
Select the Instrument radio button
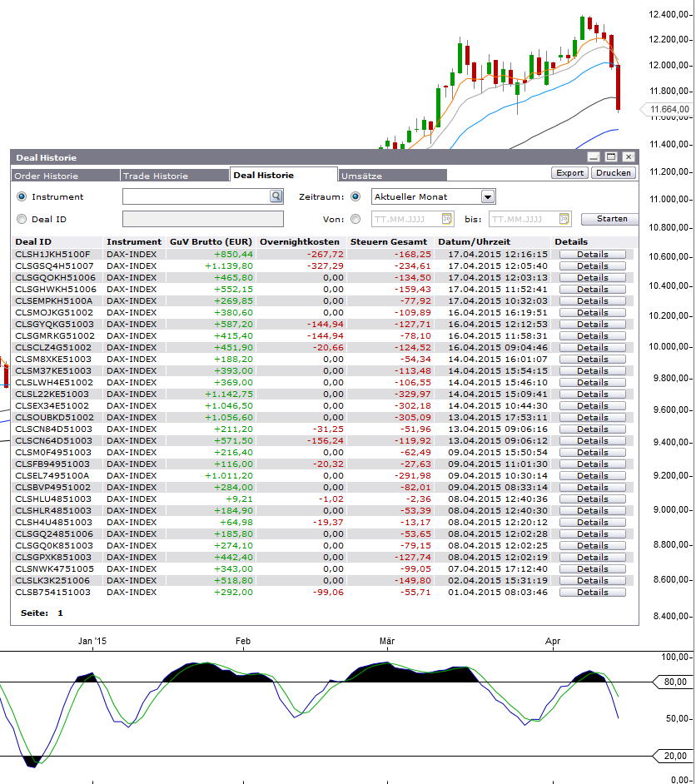point(22,196)
